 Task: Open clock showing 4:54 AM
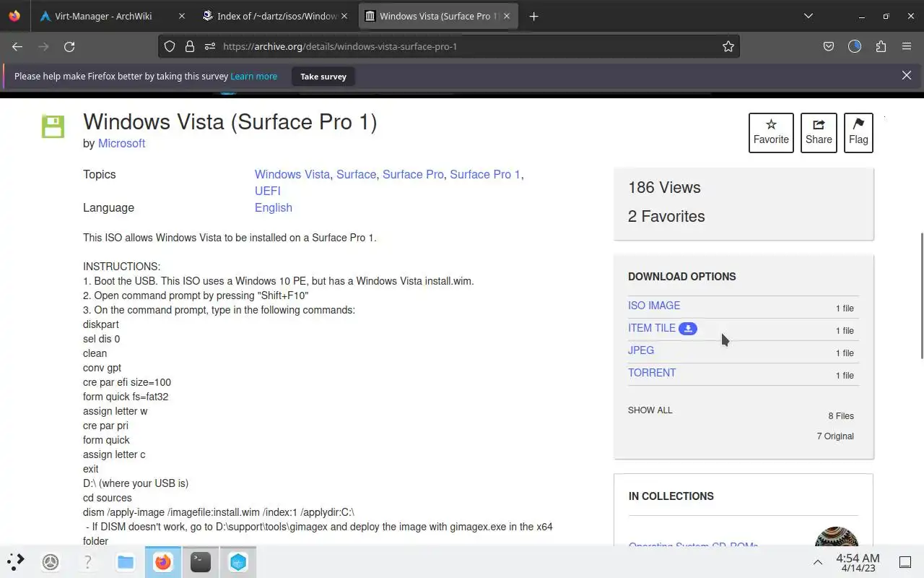click(858, 563)
